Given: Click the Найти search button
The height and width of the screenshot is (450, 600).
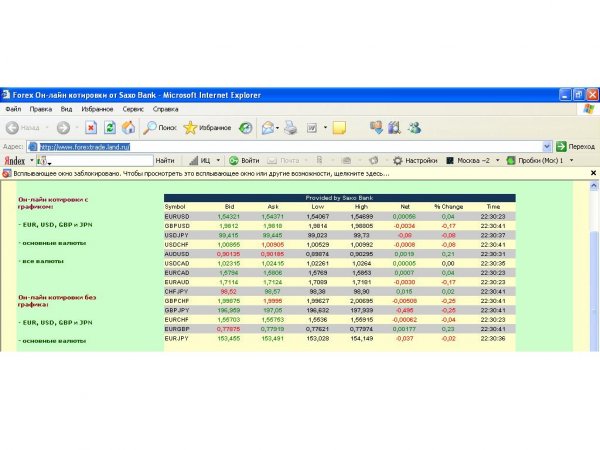Looking at the screenshot, I should [x=165, y=161].
